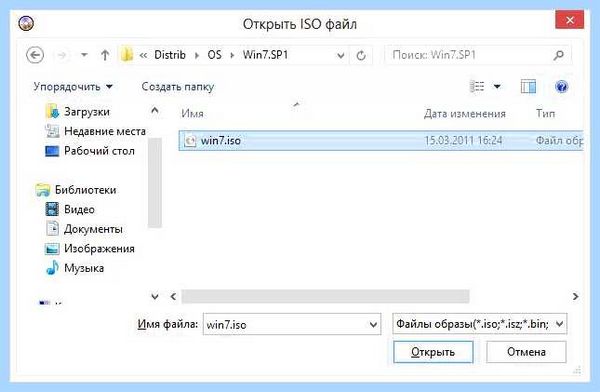
Task: Click the Отмена button
Action: 526,352
